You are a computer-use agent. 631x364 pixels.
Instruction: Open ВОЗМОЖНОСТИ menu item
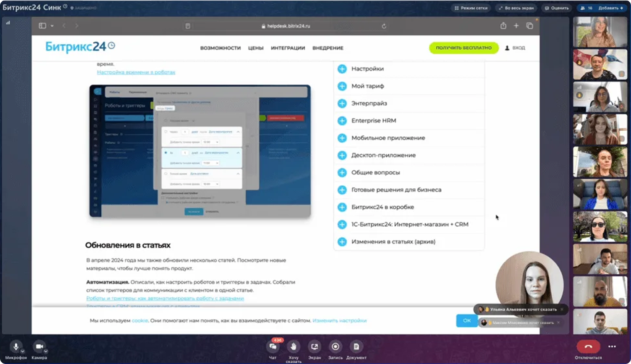(220, 48)
